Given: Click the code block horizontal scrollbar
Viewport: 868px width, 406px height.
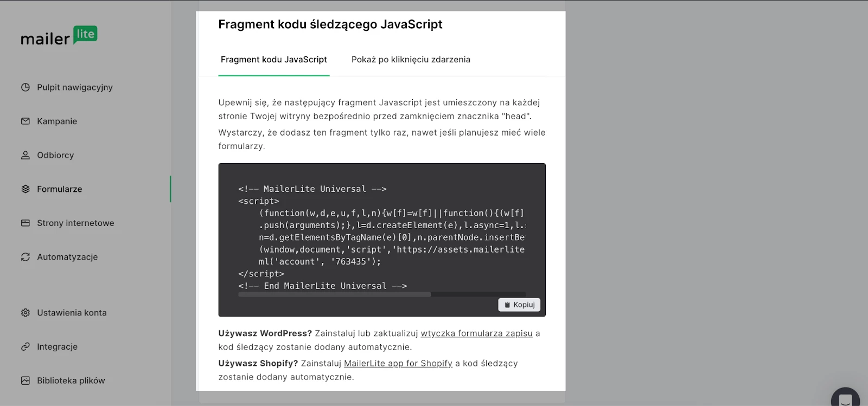Looking at the screenshot, I should 334,295.
